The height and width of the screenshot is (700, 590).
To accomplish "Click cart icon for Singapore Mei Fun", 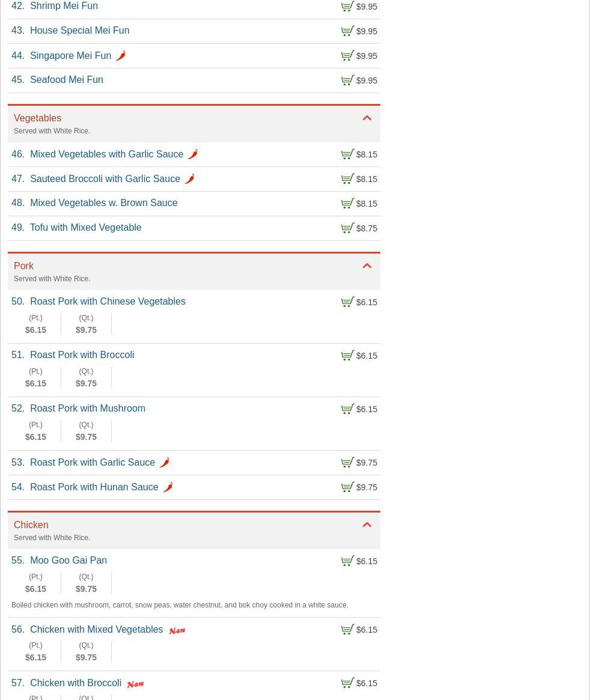I will pyautogui.click(x=348, y=56).
